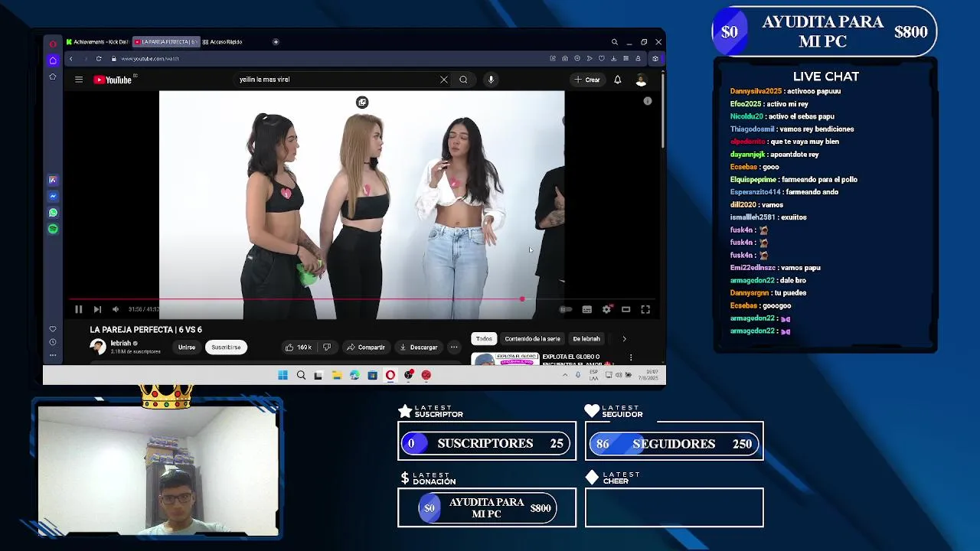This screenshot has height=551, width=980.
Task: Select the Contenido de la serie chip
Action: [532, 338]
